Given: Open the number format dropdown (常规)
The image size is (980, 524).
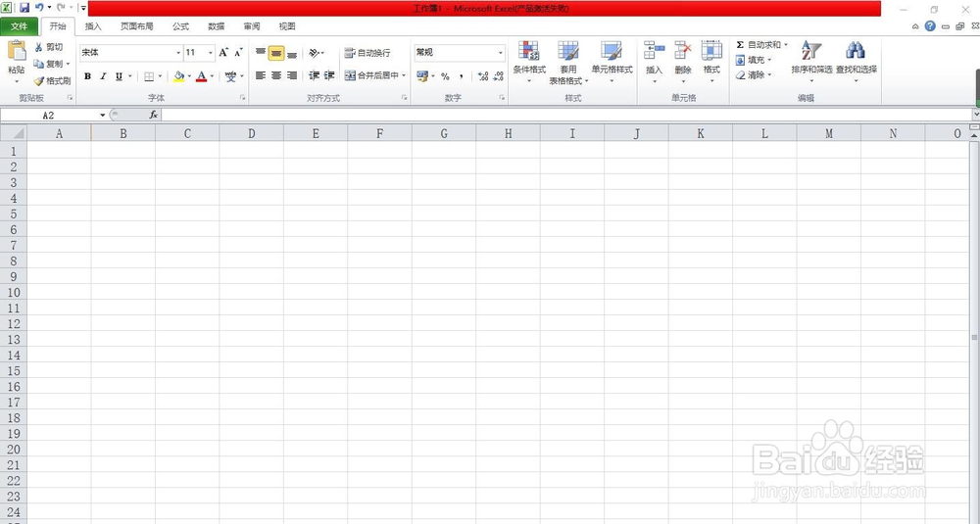Looking at the screenshot, I should click(501, 53).
